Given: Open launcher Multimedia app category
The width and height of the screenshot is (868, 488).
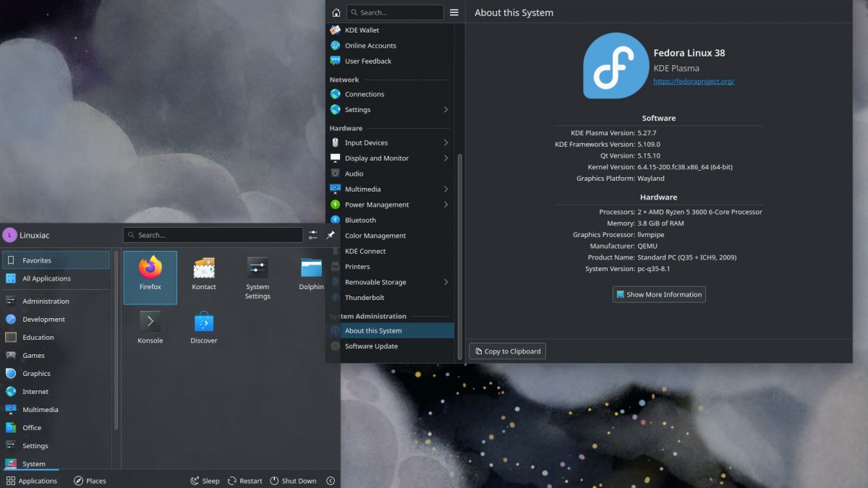Looking at the screenshot, I should (x=56, y=410).
